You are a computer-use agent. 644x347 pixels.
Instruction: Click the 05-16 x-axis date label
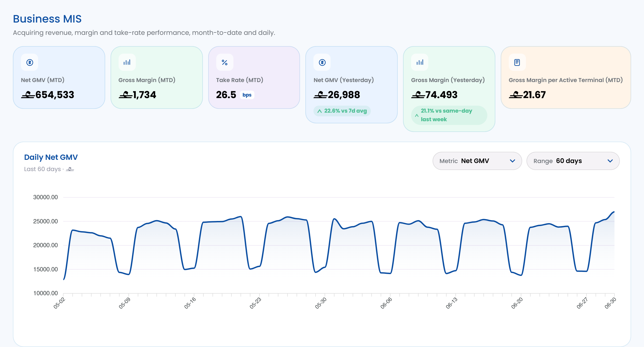(190, 303)
